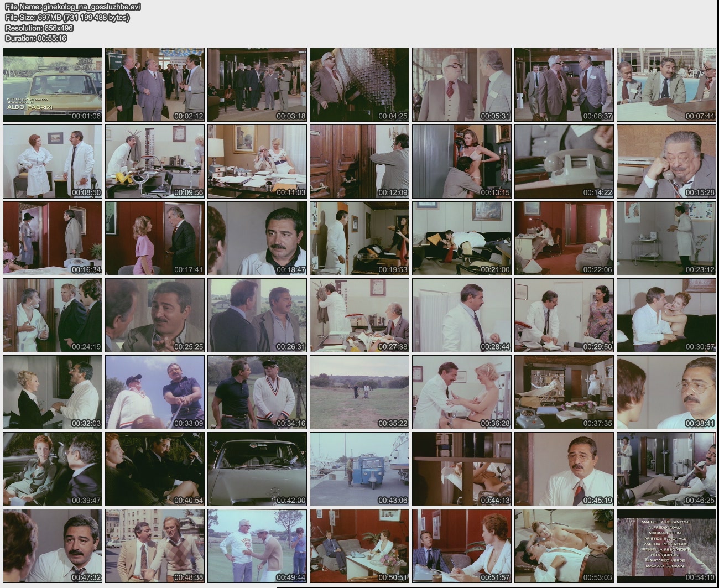
Task: Click the Duration 00:55:16 text
Action: pos(36,38)
